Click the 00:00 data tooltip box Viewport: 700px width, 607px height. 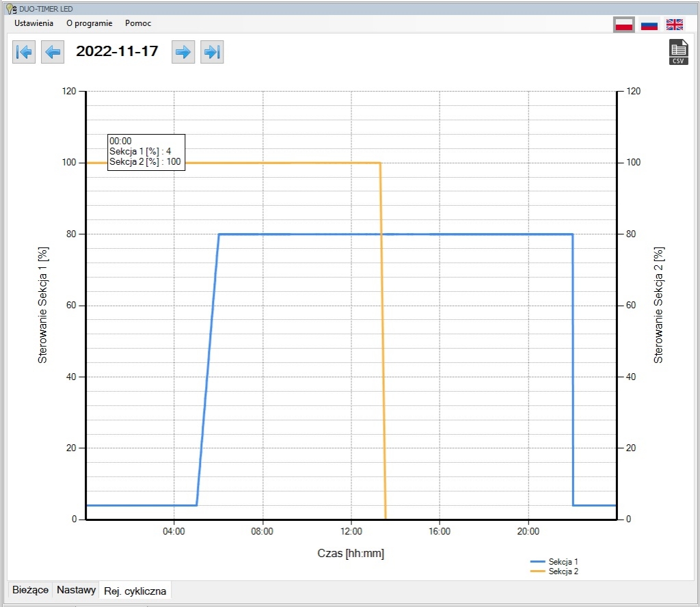point(146,151)
